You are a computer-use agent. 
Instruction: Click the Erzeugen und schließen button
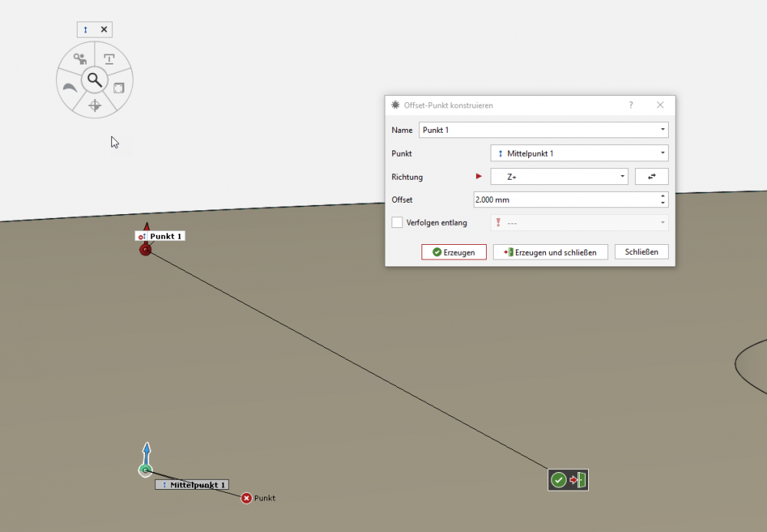(550, 252)
